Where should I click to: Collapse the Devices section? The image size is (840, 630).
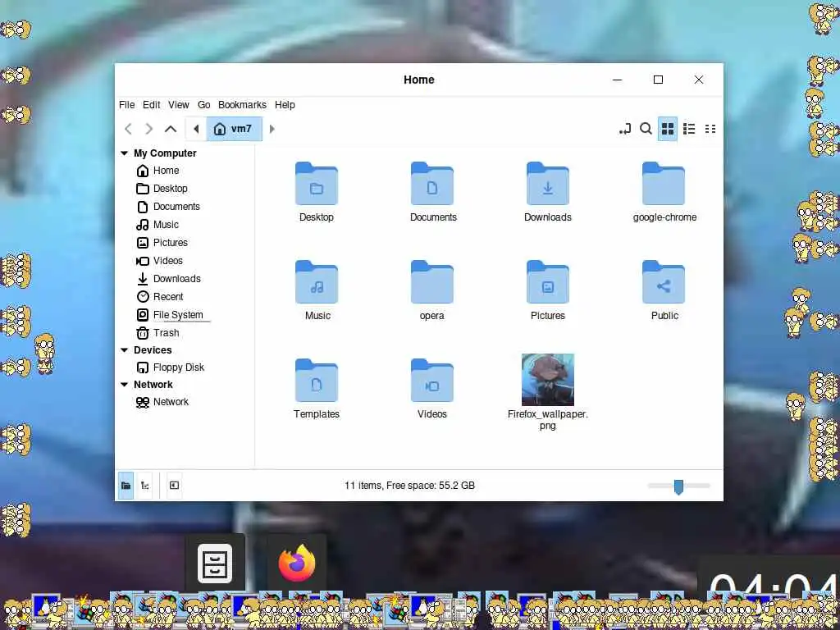(125, 350)
